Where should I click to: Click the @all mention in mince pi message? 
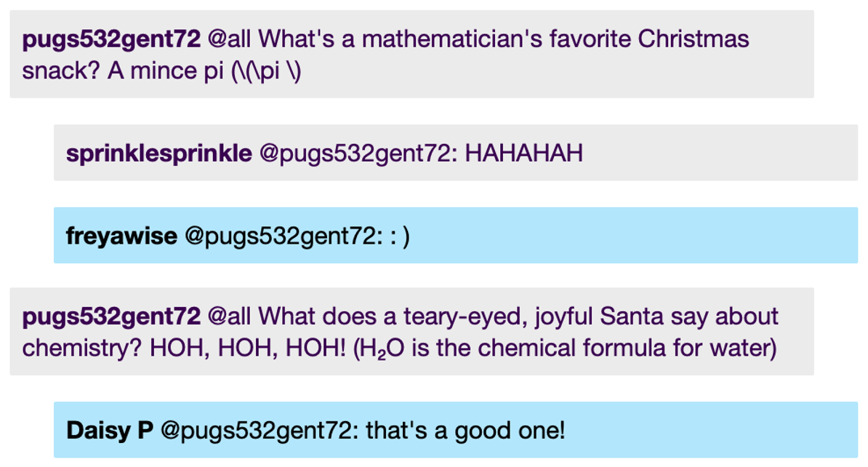[x=229, y=39]
